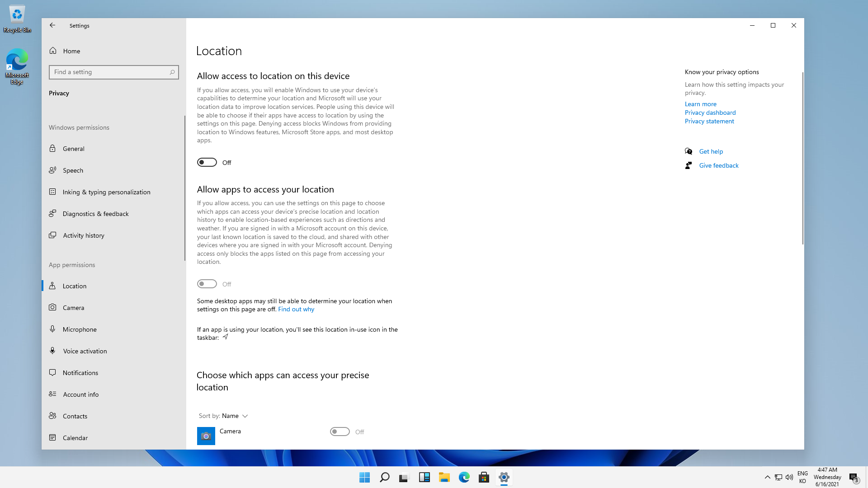
Task: Show hidden system tray icons
Action: tap(767, 477)
